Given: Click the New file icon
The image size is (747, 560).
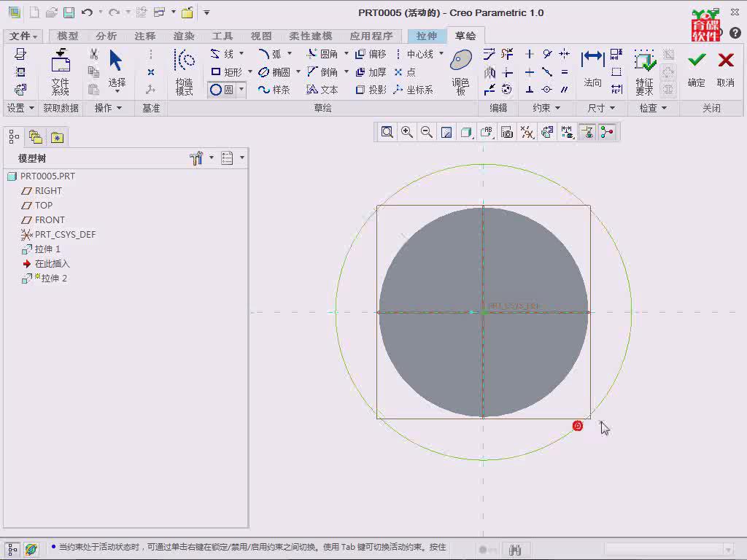Looking at the screenshot, I should (34, 12).
